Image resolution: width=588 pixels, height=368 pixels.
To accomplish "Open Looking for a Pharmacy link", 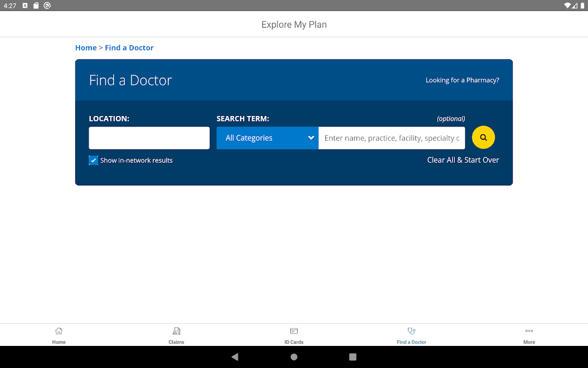I will click(x=462, y=80).
